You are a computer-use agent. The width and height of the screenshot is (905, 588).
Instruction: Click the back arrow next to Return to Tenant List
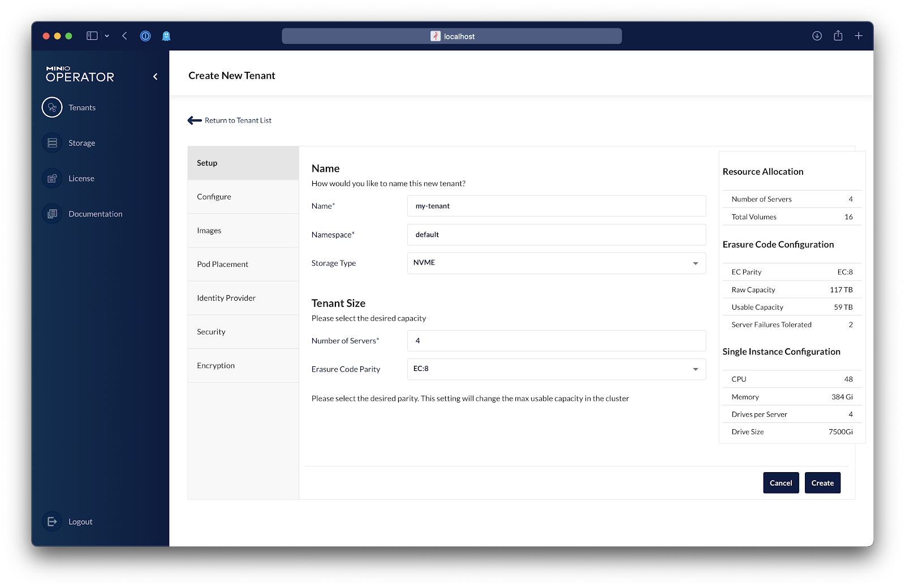pyautogui.click(x=194, y=120)
